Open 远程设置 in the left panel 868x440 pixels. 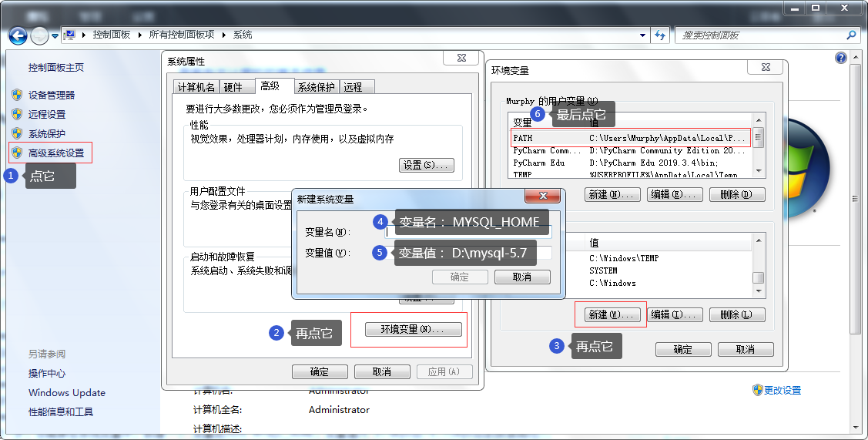pos(47,114)
